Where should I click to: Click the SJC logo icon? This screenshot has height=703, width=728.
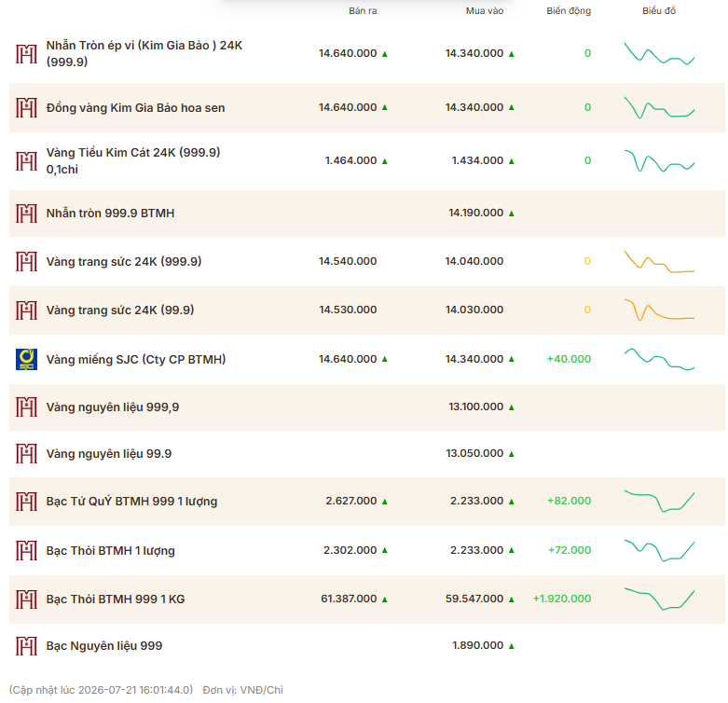pyautogui.click(x=26, y=359)
